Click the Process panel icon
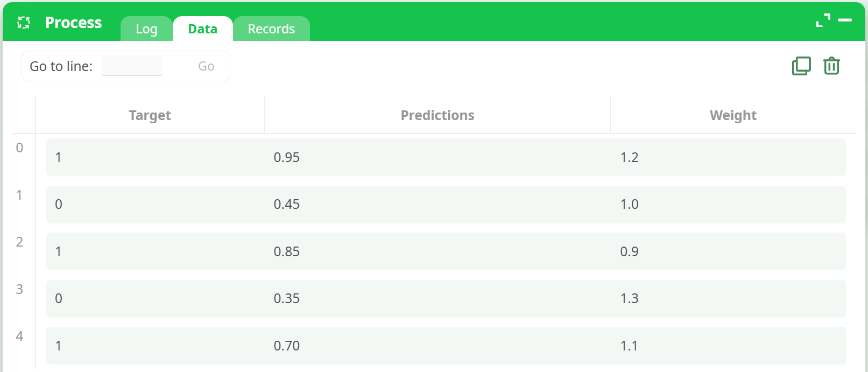Image resolution: width=868 pixels, height=372 pixels. pos(24,23)
